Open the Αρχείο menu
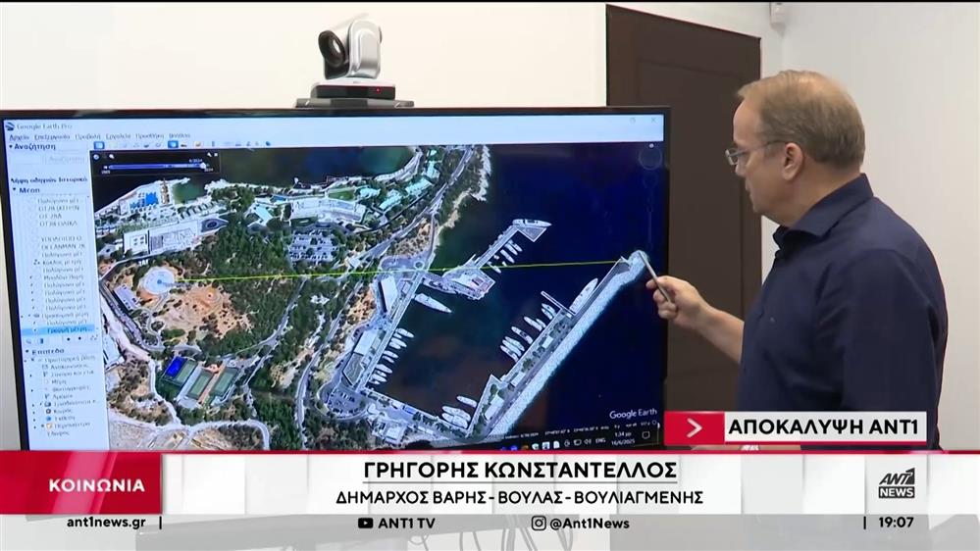 (x=19, y=136)
